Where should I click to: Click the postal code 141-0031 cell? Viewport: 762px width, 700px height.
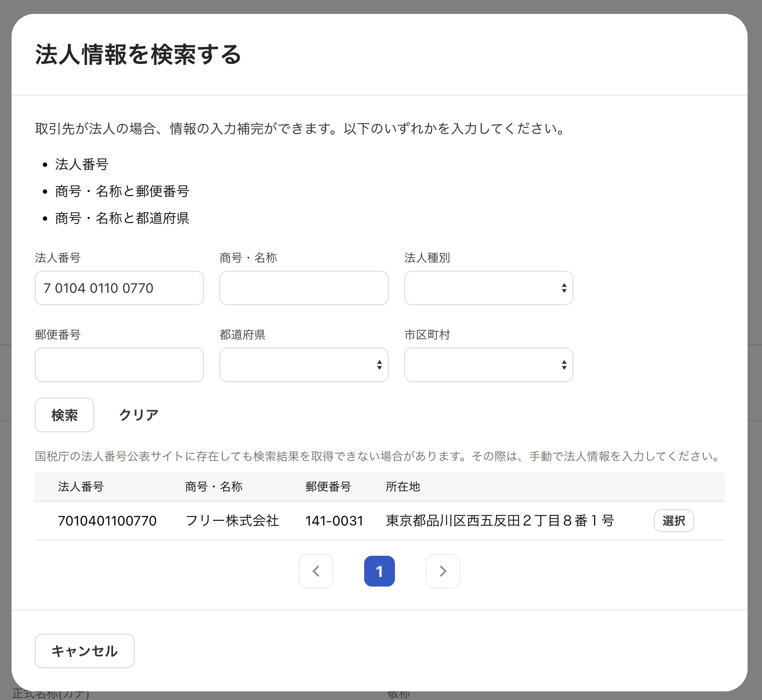tap(334, 521)
